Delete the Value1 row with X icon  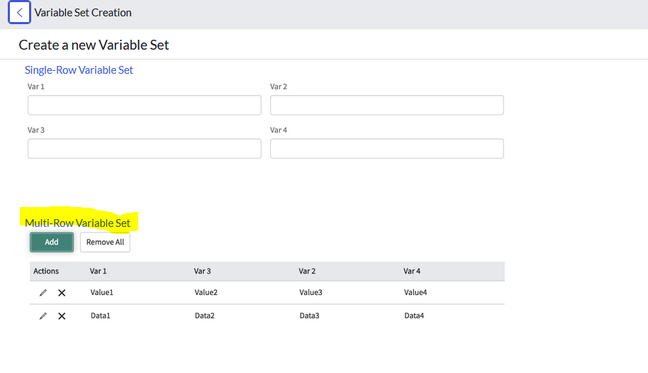pyautogui.click(x=62, y=292)
